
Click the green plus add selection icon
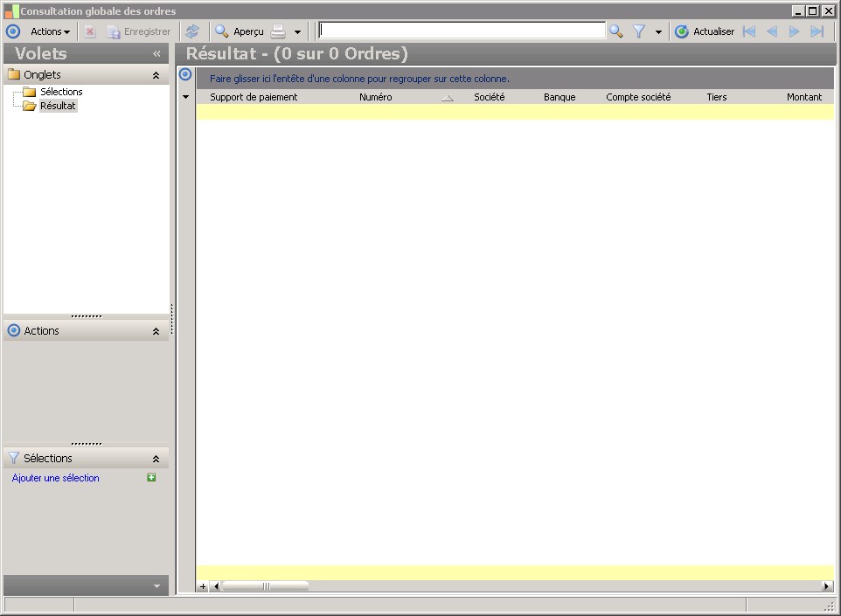pos(151,477)
